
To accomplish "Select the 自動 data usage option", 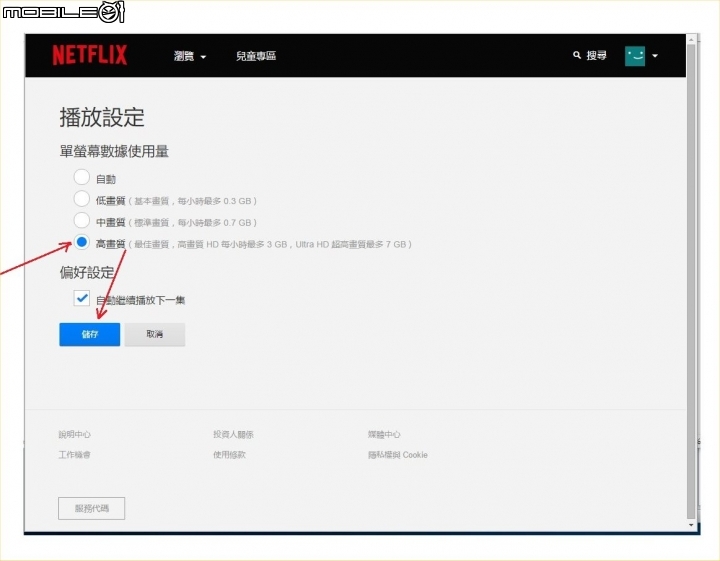I will point(82,177).
